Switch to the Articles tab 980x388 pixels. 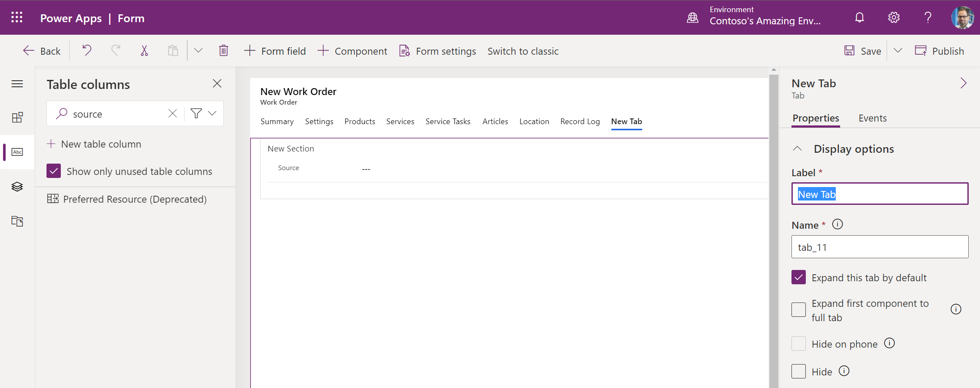[495, 122]
